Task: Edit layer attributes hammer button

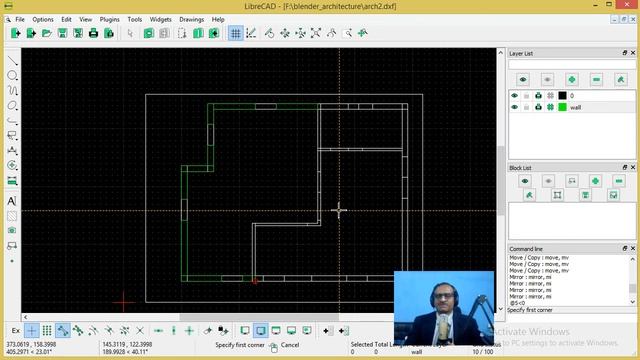Action: pos(621,80)
